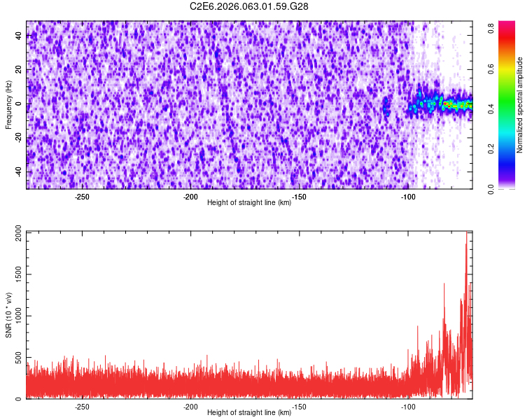Click the -150 tick under the SNR plot

tap(299, 406)
